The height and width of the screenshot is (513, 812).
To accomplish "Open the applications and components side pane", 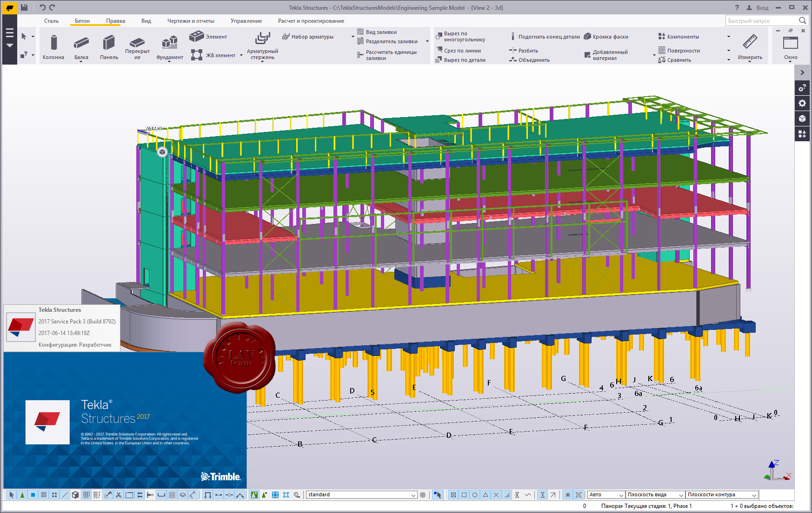I will pos(802,134).
